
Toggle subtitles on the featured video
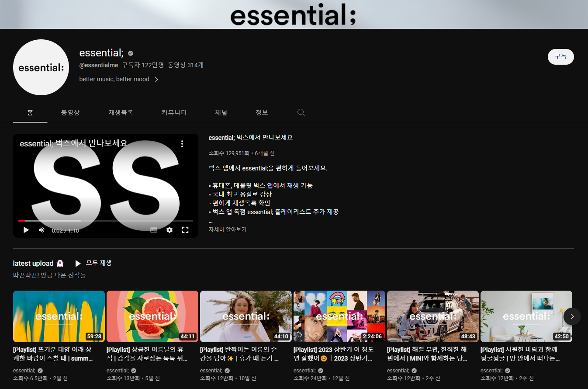(154, 230)
